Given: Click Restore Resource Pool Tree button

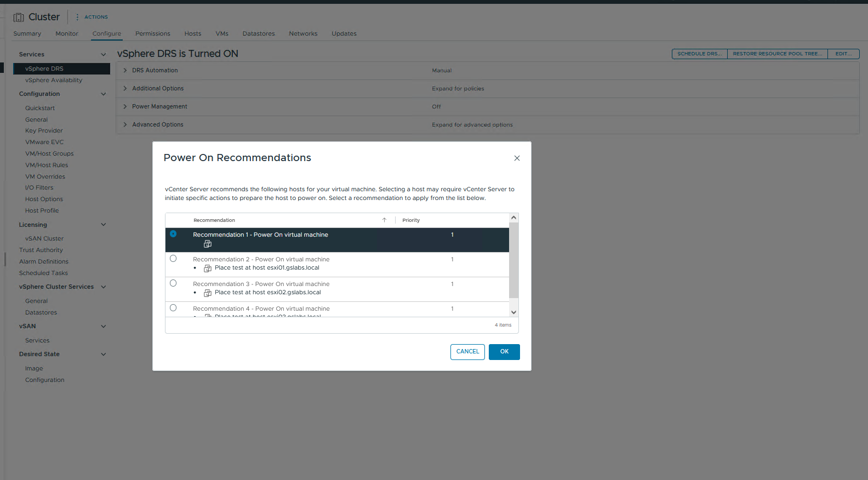Looking at the screenshot, I should tap(778, 54).
